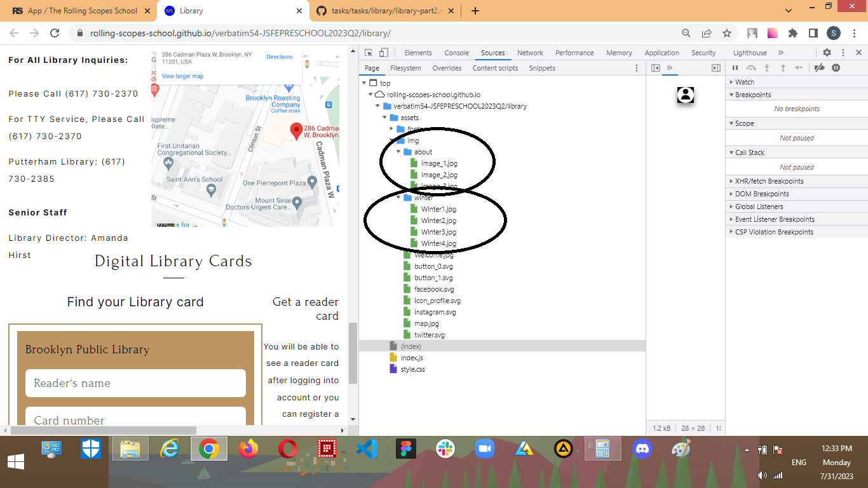Open Windows Start menu

[x=16, y=461]
